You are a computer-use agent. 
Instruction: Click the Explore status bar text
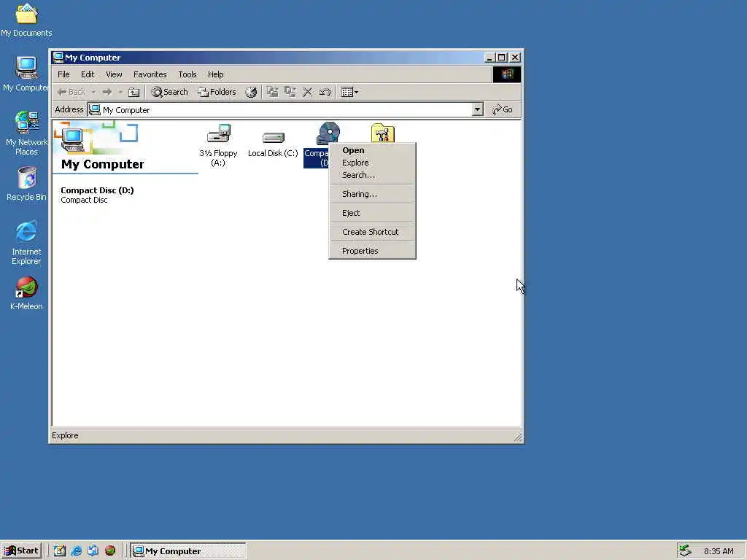(65, 435)
